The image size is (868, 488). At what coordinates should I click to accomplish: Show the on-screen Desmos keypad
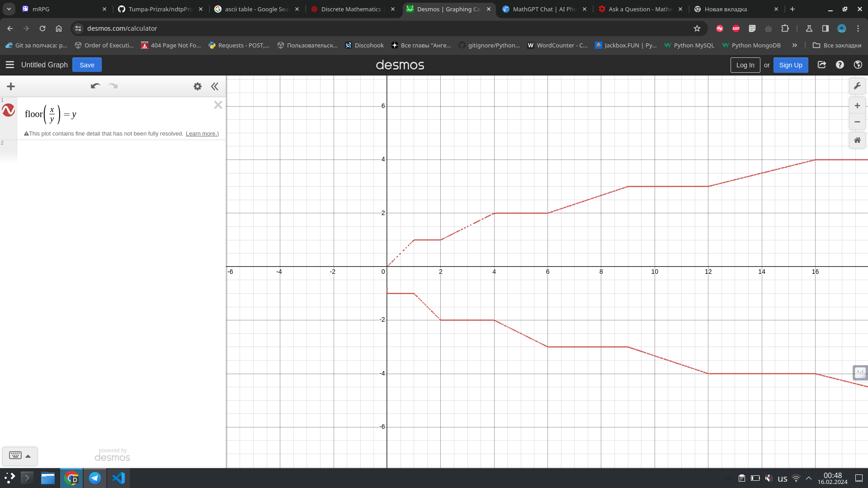click(20, 455)
